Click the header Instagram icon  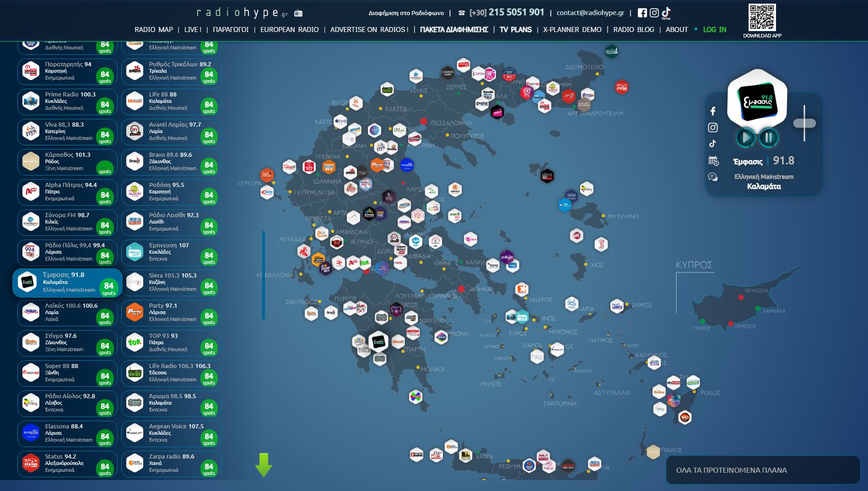pyautogui.click(x=654, y=13)
